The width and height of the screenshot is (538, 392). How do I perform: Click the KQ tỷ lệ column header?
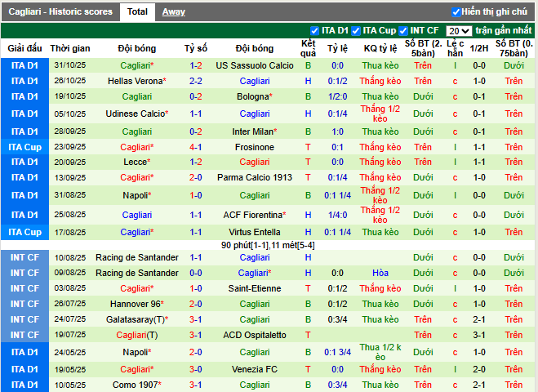click(x=380, y=48)
